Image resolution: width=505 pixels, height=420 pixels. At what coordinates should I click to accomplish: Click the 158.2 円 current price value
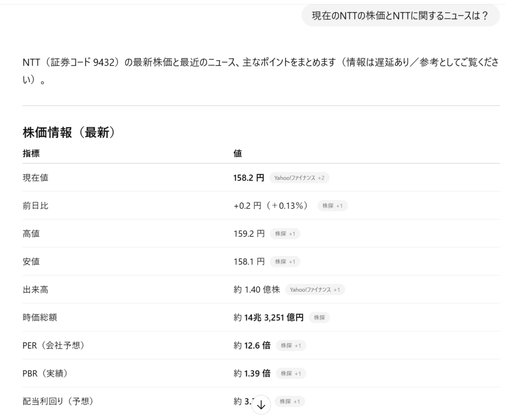point(249,178)
